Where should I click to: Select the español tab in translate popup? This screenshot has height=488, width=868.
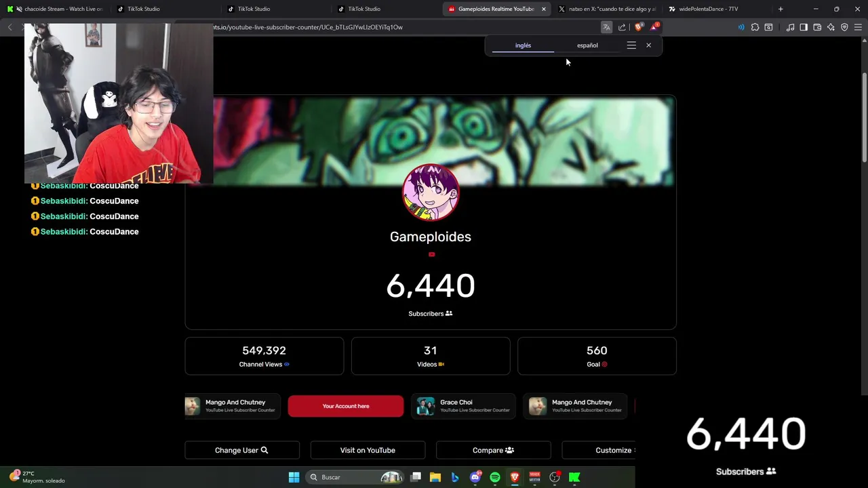pos(587,45)
